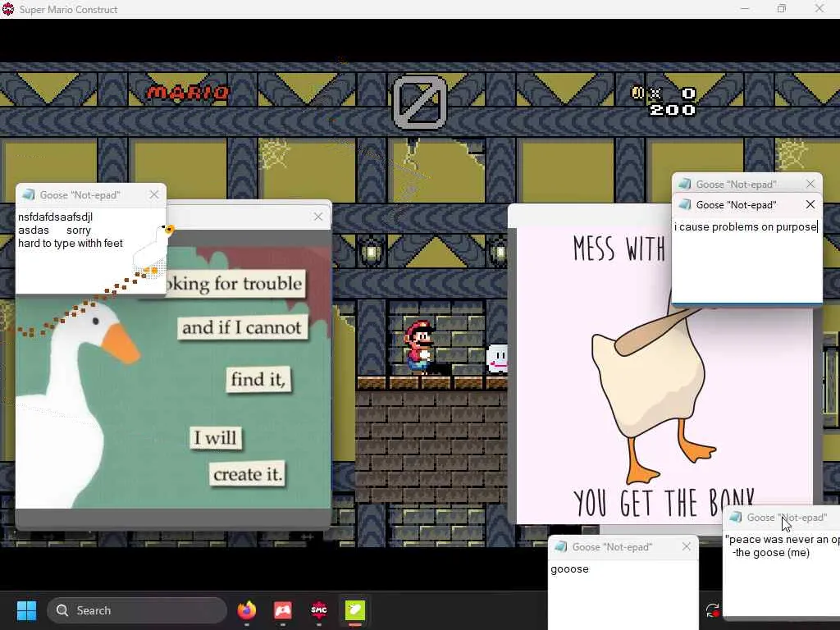Click the taskbar Search box

click(137, 610)
